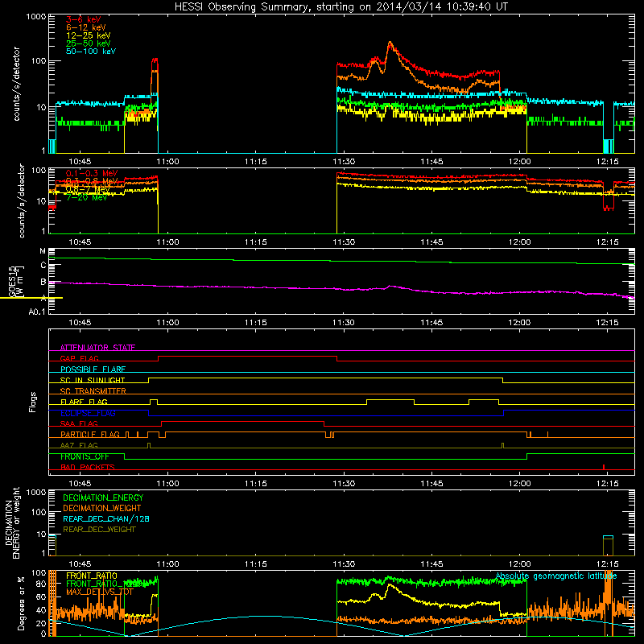Select the orange 6-12 keV legend label
Screen dimensions: 644x644
pos(86,27)
